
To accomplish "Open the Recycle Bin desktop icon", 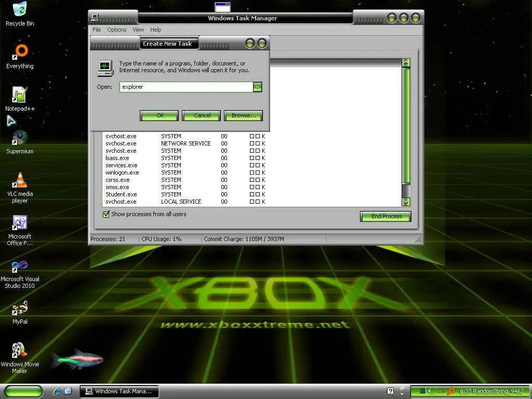I will point(20,14).
